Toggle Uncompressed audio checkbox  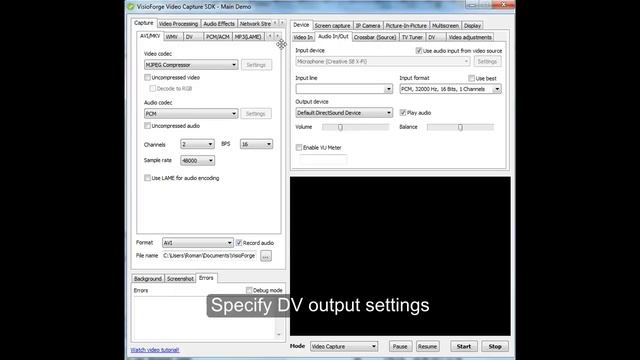pos(147,126)
